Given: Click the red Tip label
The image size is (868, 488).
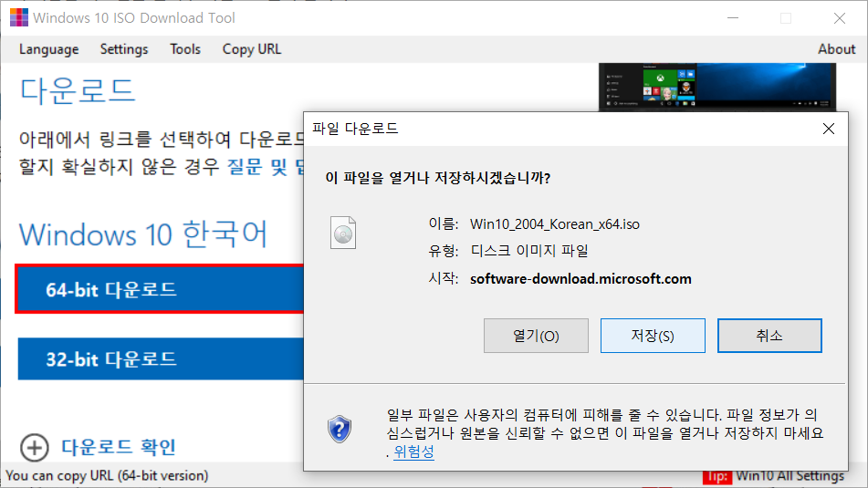Looking at the screenshot, I should click(x=716, y=476).
